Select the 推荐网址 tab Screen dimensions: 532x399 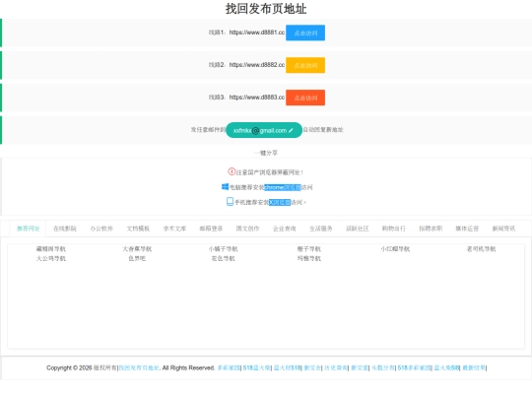click(x=29, y=229)
